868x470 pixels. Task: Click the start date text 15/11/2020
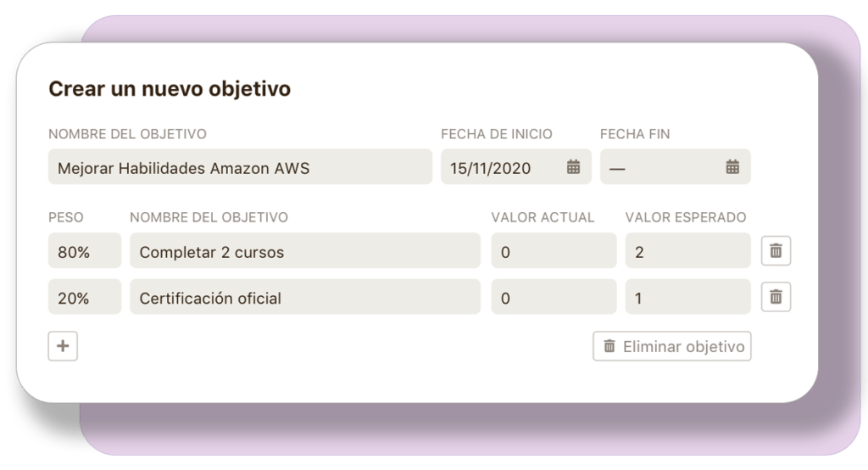pyautogui.click(x=491, y=168)
